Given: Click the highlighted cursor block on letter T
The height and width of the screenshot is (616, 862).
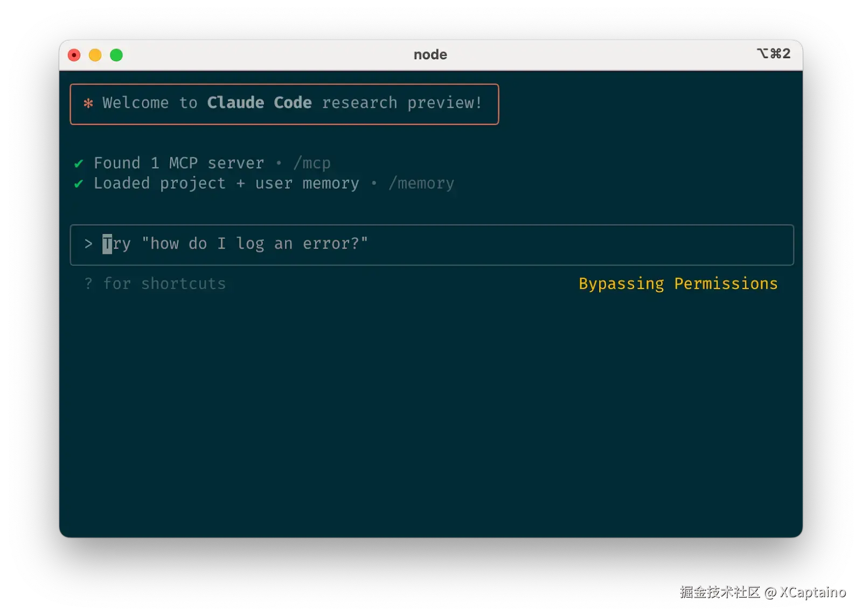Looking at the screenshot, I should [x=107, y=244].
